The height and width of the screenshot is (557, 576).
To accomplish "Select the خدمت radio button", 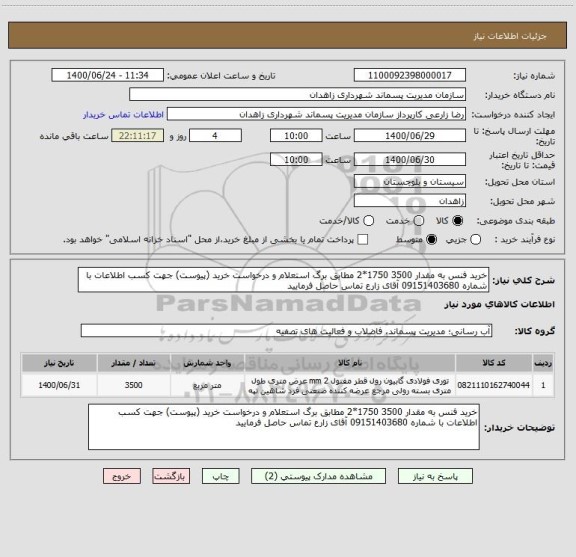I will (x=419, y=221).
